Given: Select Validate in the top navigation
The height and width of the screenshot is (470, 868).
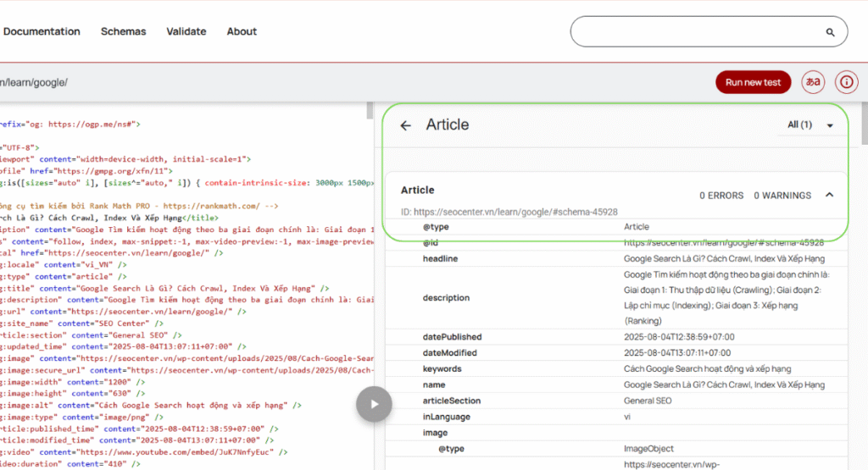Looking at the screenshot, I should [186, 31].
